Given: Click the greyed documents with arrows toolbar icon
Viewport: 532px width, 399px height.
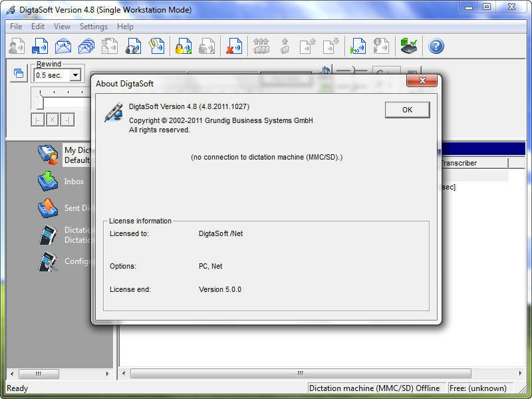Looking at the screenshot, I should click(x=110, y=46).
